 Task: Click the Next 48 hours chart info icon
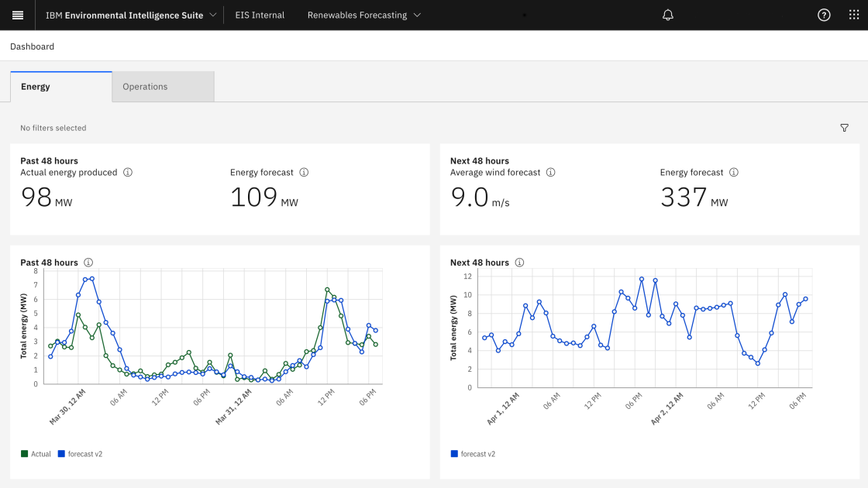click(519, 263)
